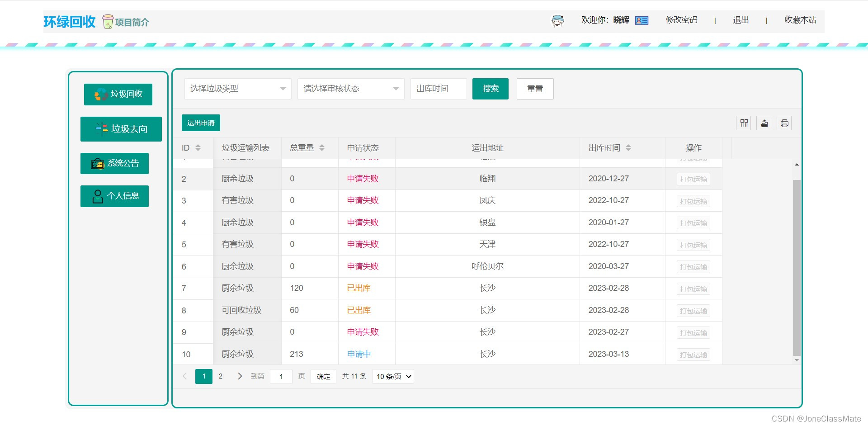Click 已出库 status in row 8
Viewport: 868px width, 426px height.
[x=359, y=310]
